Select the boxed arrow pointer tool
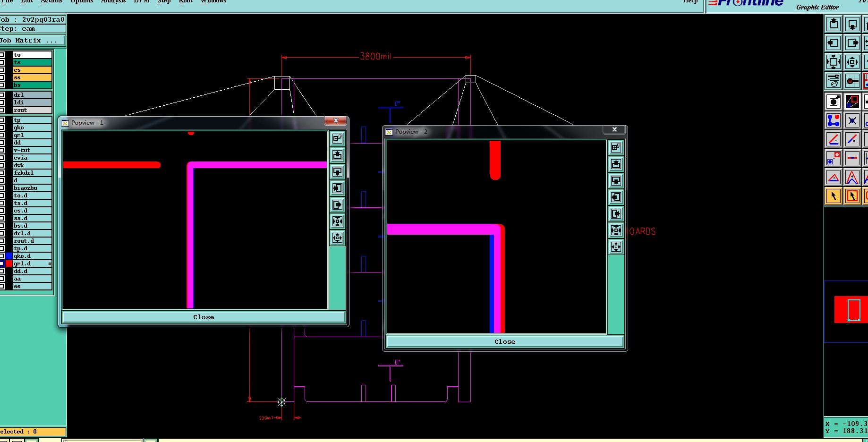 tap(852, 196)
